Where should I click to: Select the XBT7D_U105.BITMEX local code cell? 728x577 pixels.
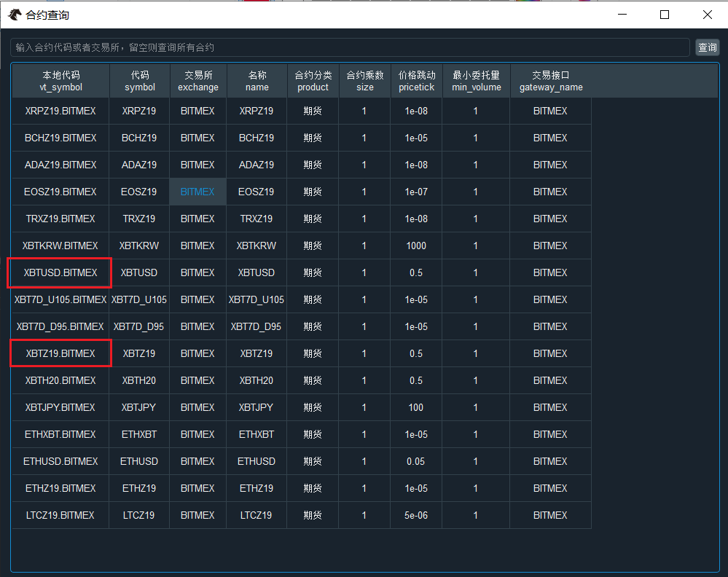[60, 299]
